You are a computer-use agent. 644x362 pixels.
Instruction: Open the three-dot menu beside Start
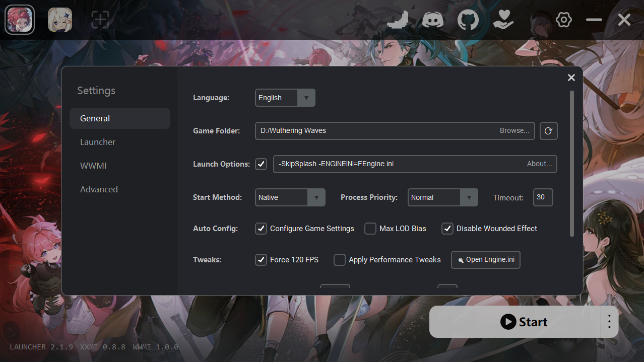point(609,322)
